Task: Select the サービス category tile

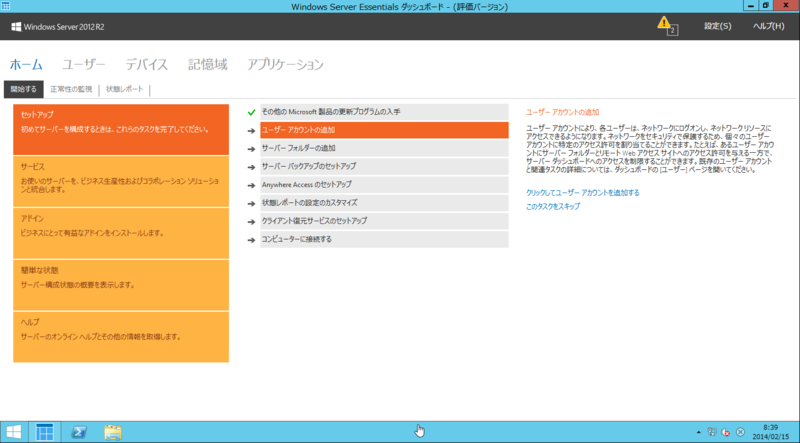Action: [121, 181]
